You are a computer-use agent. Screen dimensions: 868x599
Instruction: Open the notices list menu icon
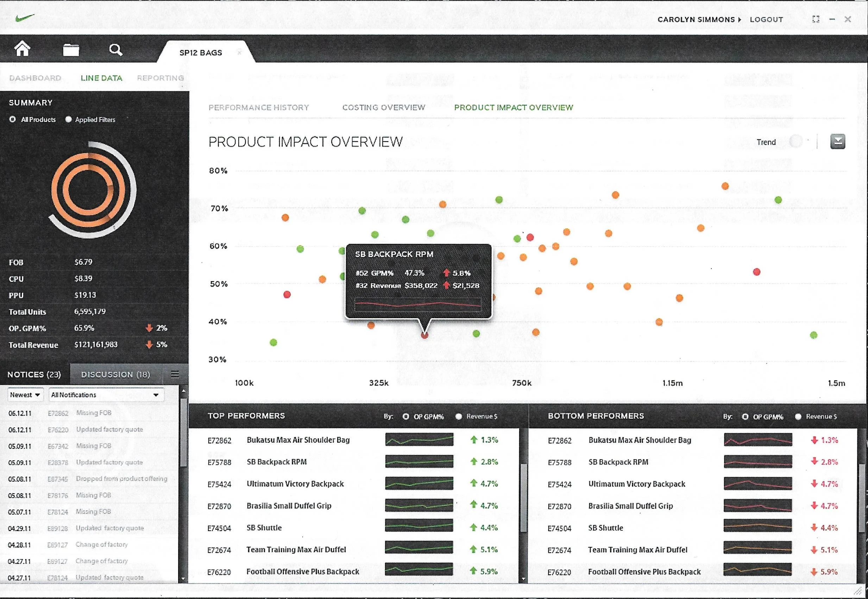(175, 374)
